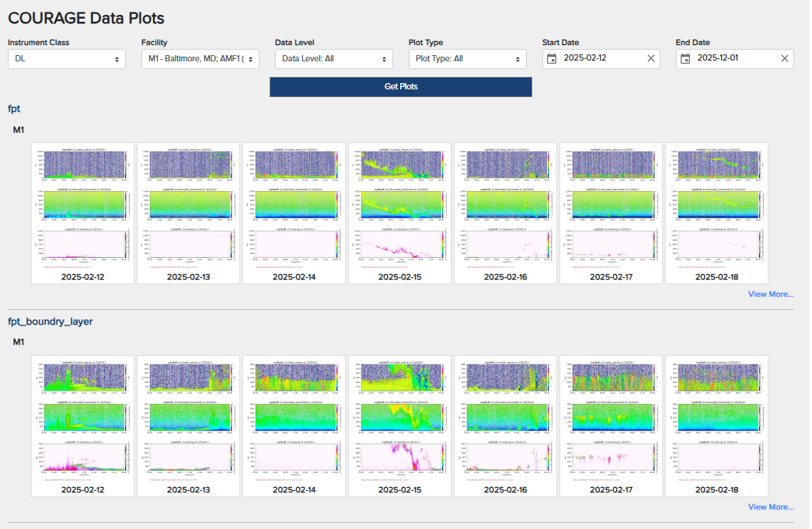Image resolution: width=812 pixels, height=529 pixels.
Task: Open the Start Date calendar icon
Action: [552, 58]
